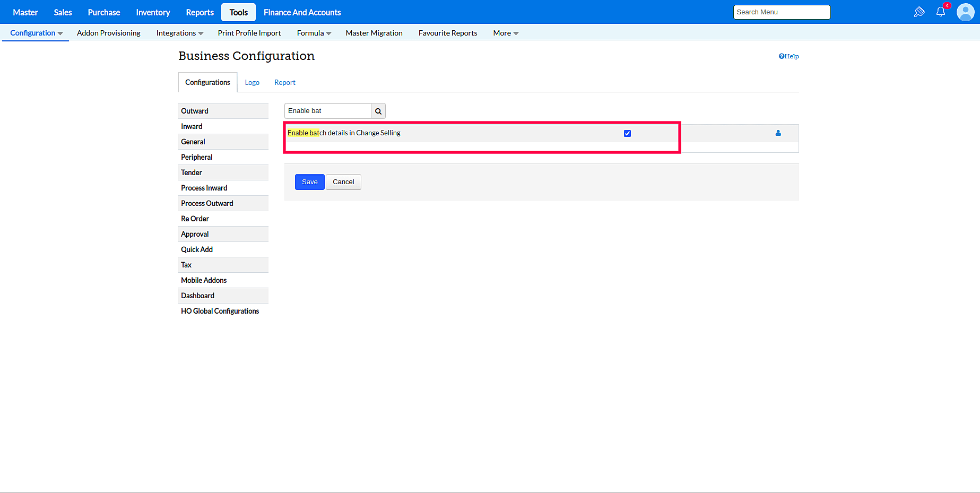Image resolution: width=980 pixels, height=493 pixels.
Task: Expand the Configuration dropdown
Action: (x=36, y=33)
